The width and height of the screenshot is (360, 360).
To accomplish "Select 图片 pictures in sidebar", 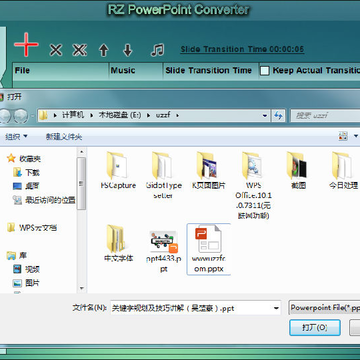I will (27, 283).
